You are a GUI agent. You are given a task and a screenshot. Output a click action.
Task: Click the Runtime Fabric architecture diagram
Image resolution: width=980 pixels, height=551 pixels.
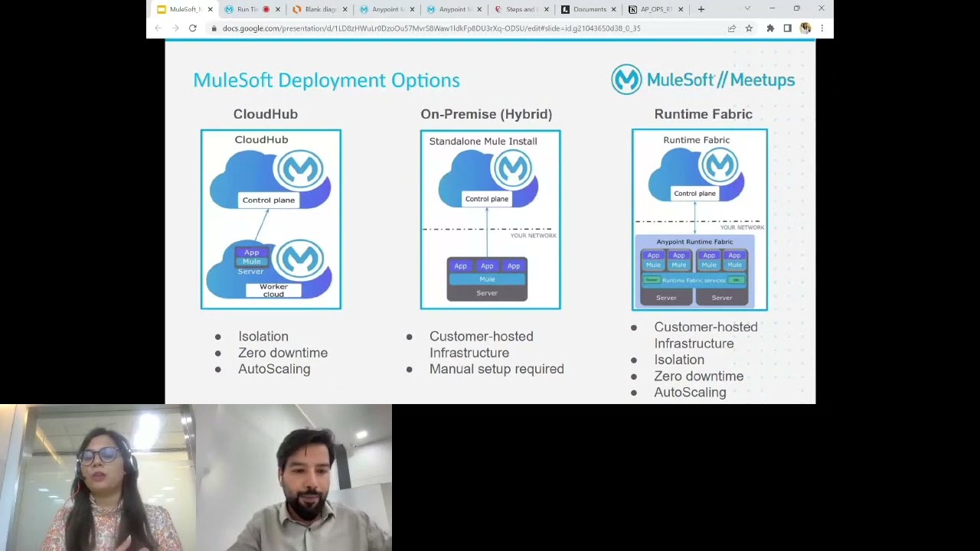pyautogui.click(x=699, y=220)
